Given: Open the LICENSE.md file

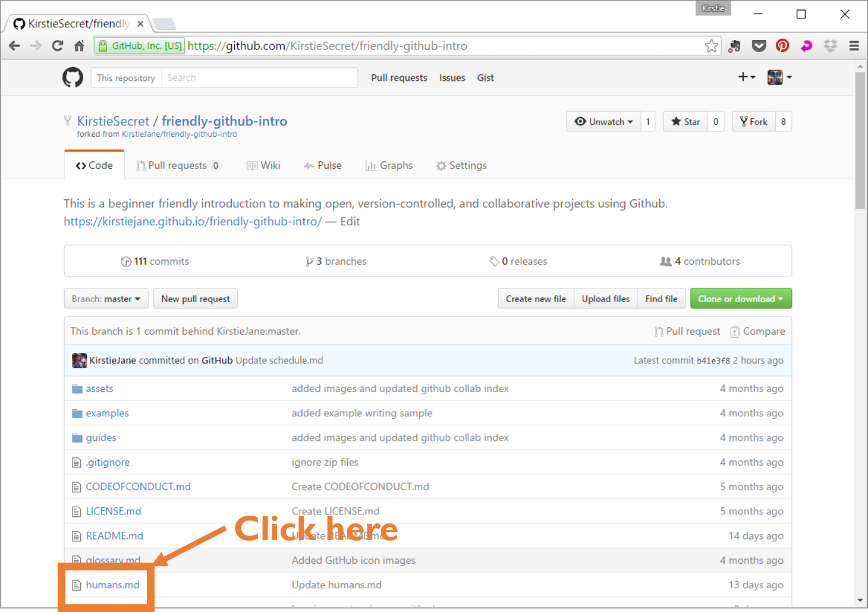Looking at the screenshot, I should (114, 511).
